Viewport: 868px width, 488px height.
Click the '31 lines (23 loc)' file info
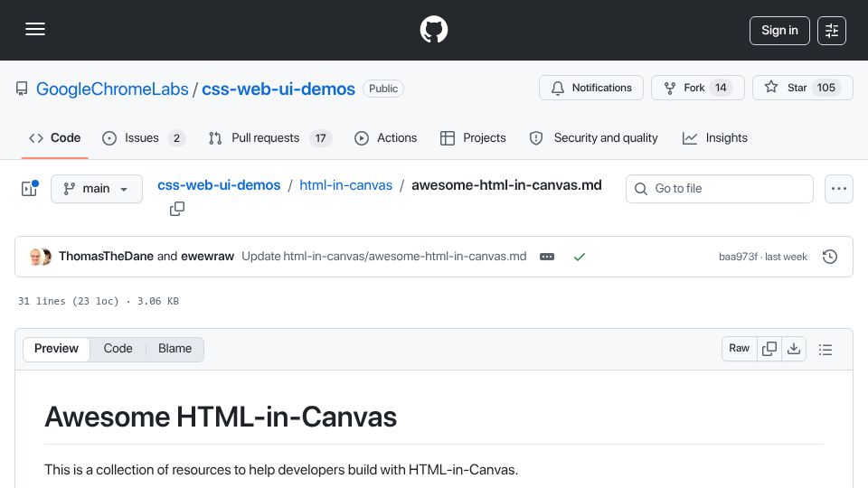click(69, 301)
